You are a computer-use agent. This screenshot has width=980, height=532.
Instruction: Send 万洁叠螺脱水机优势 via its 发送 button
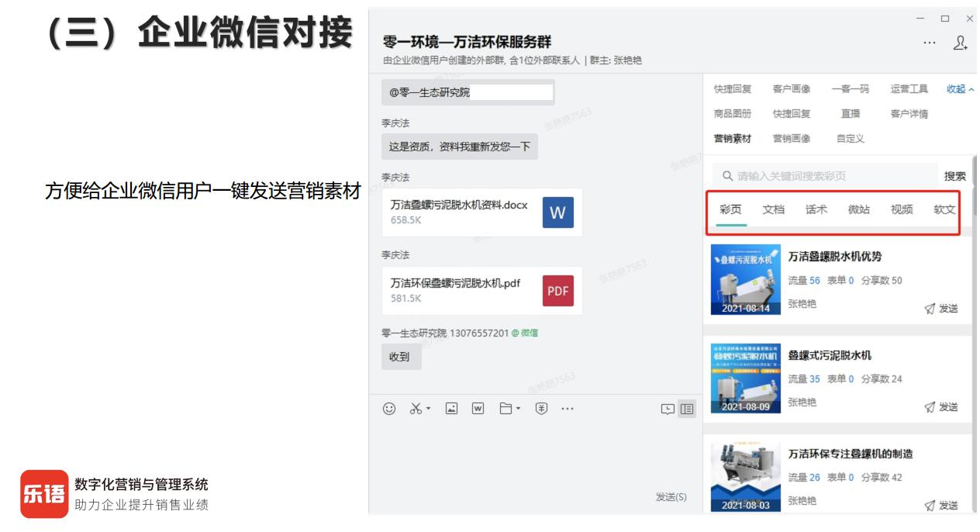coord(941,309)
